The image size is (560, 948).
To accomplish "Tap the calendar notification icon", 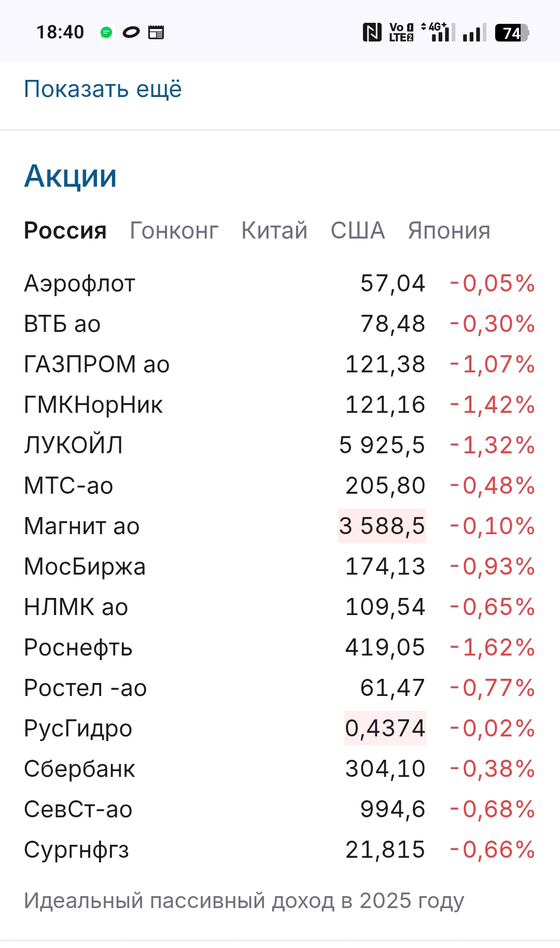I will (x=156, y=33).
